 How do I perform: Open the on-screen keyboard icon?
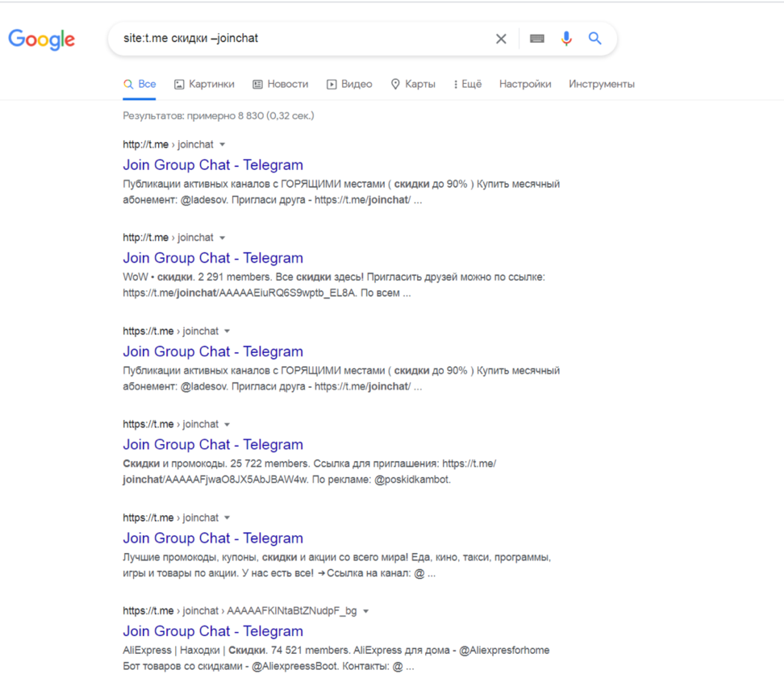pos(536,39)
